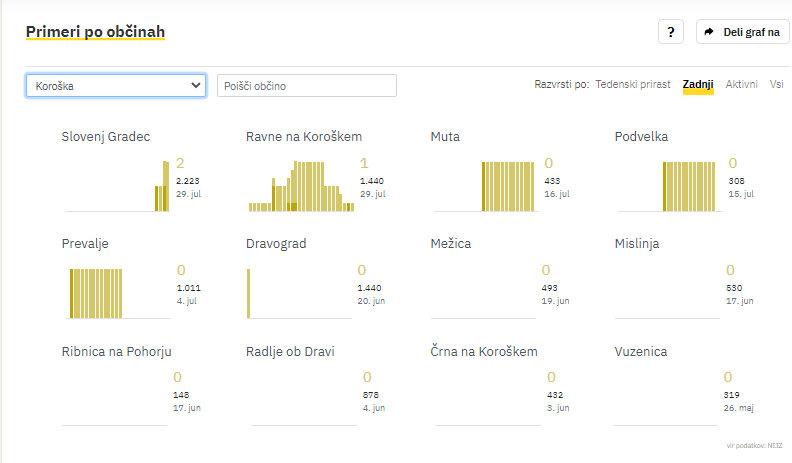
Task: Click the Vuzenica municipality title
Action: coord(641,351)
